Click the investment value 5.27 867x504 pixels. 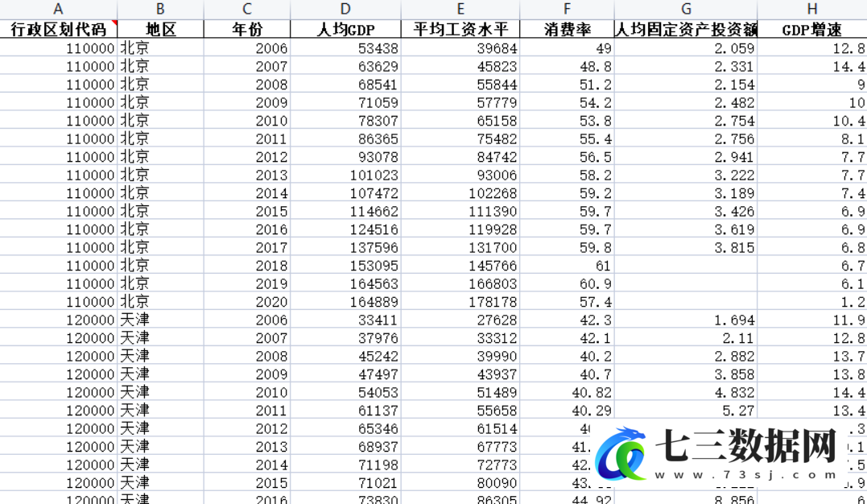click(686, 411)
